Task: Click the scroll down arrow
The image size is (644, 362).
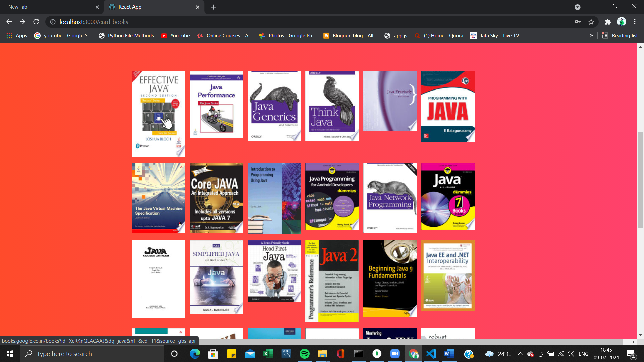Action: click(640, 335)
